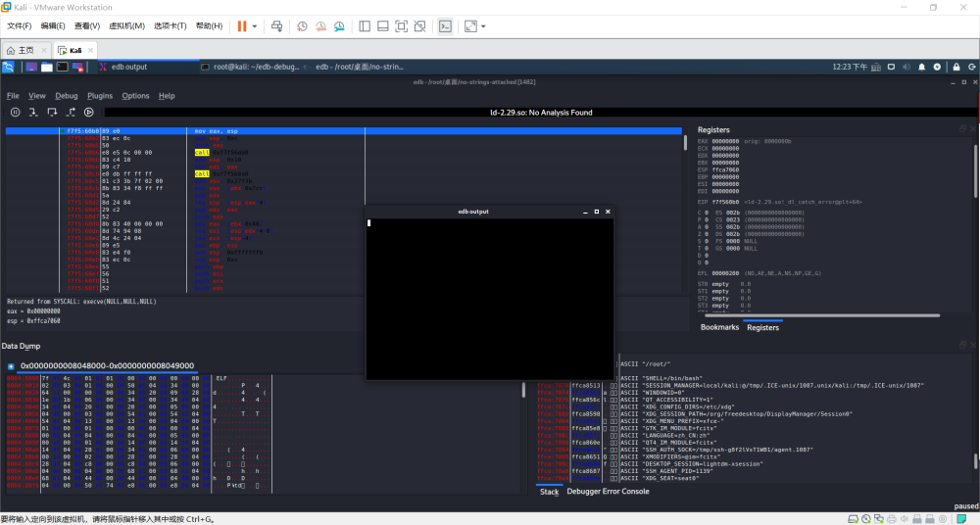980x525 pixels.
Task: Open the edb View menu
Action: tap(37, 96)
